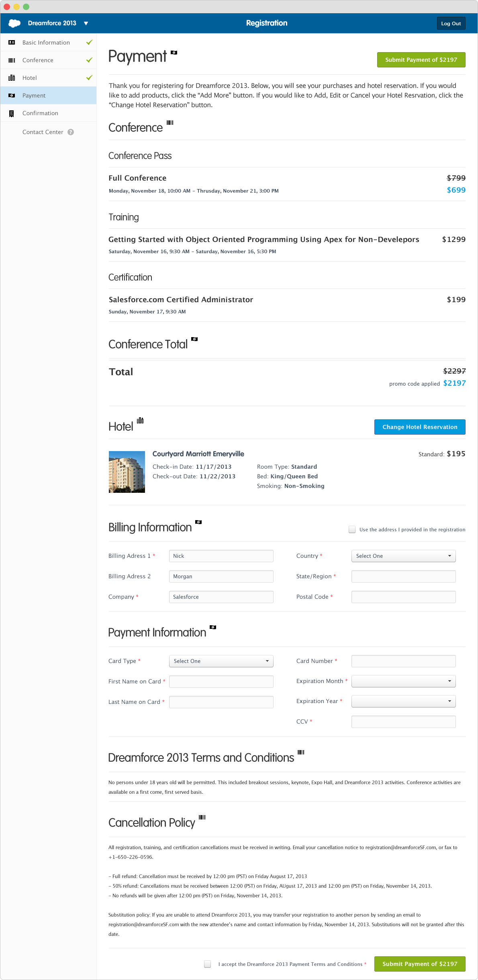Click the building icon beside Hotel heading
The image size is (478, 980).
[140, 420]
